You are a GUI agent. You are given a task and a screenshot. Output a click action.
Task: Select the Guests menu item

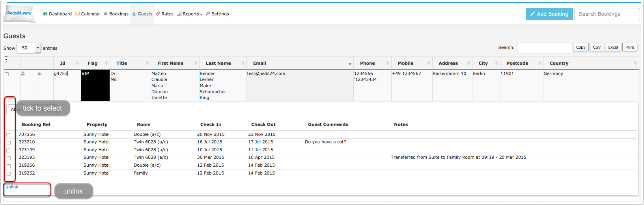pyautogui.click(x=142, y=14)
